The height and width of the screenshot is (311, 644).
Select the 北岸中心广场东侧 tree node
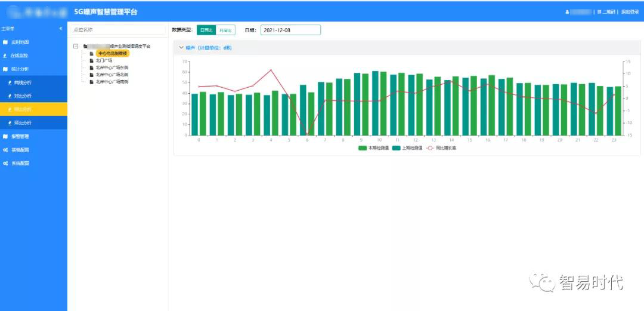(x=112, y=67)
